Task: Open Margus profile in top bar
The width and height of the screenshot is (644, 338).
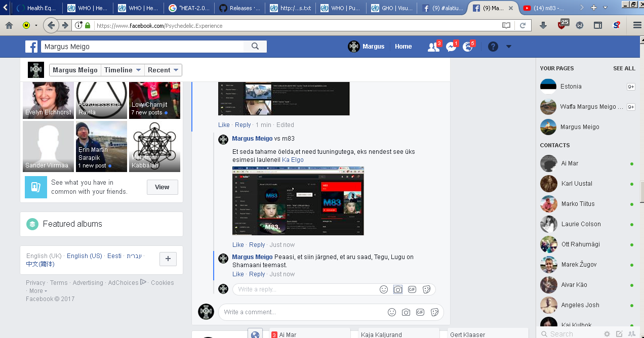Action: coord(367,47)
